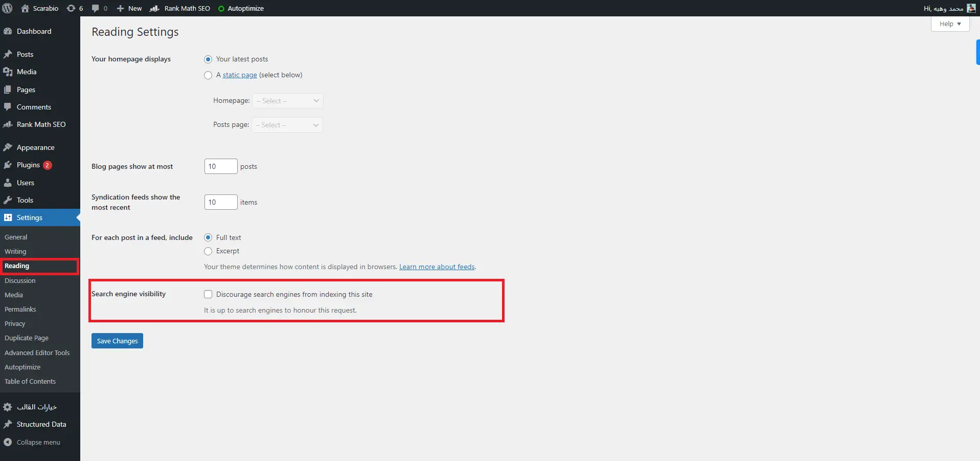The height and width of the screenshot is (461, 980).
Task: Select the 'A static page' radio button
Action: [208, 75]
